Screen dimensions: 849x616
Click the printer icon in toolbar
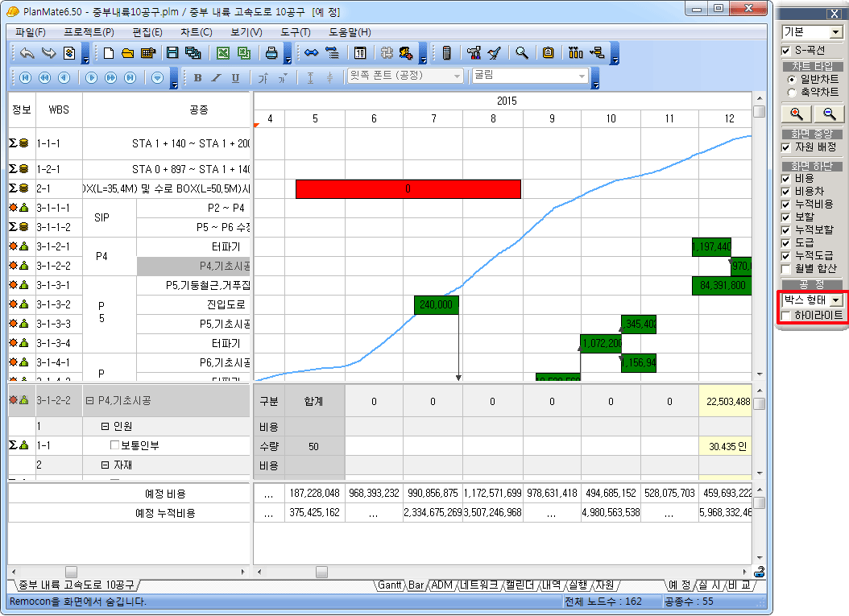pos(272,53)
